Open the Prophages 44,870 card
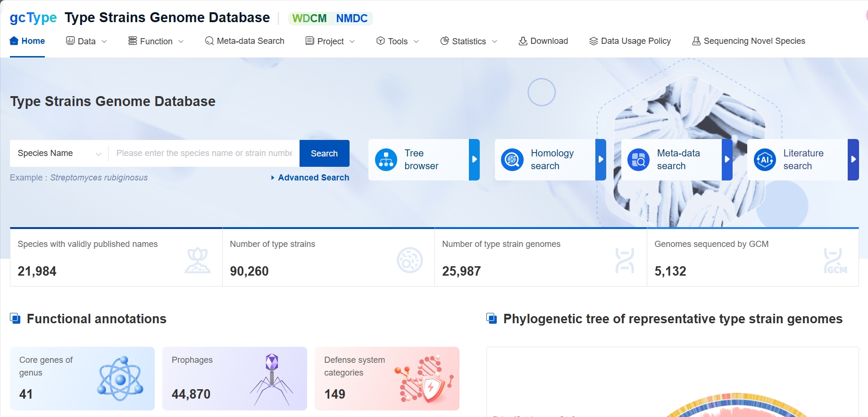The height and width of the screenshot is (417, 868). coord(235,378)
